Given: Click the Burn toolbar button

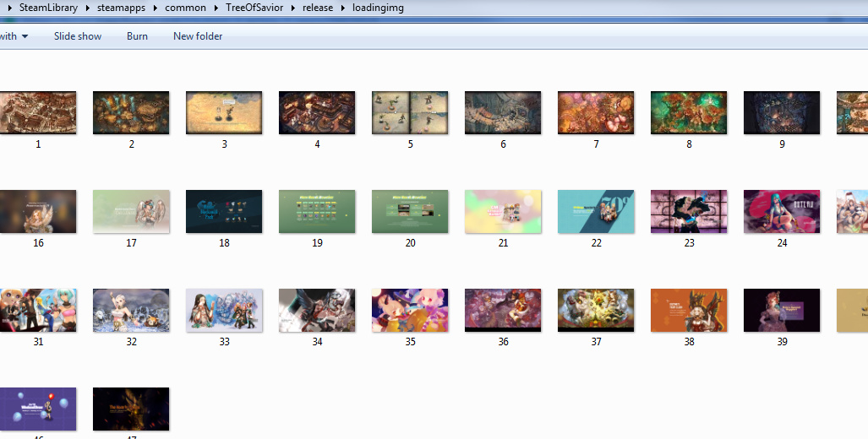Looking at the screenshot, I should coord(137,36).
